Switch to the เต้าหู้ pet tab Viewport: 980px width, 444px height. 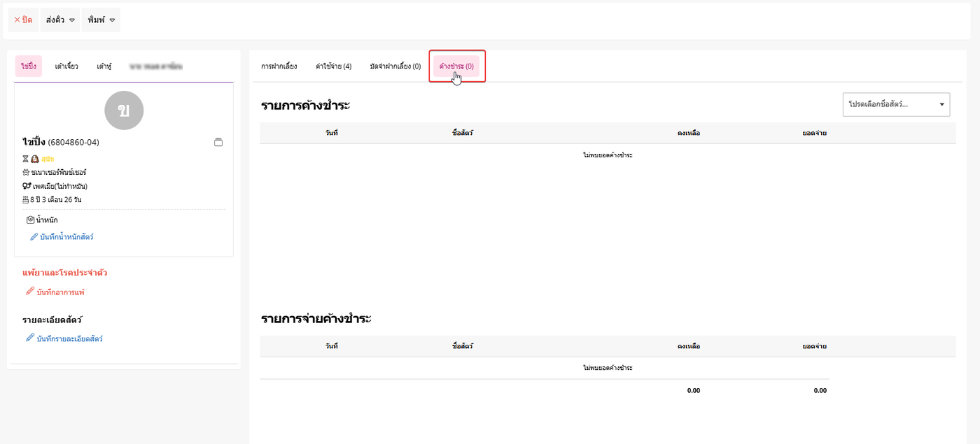pos(104,66)
